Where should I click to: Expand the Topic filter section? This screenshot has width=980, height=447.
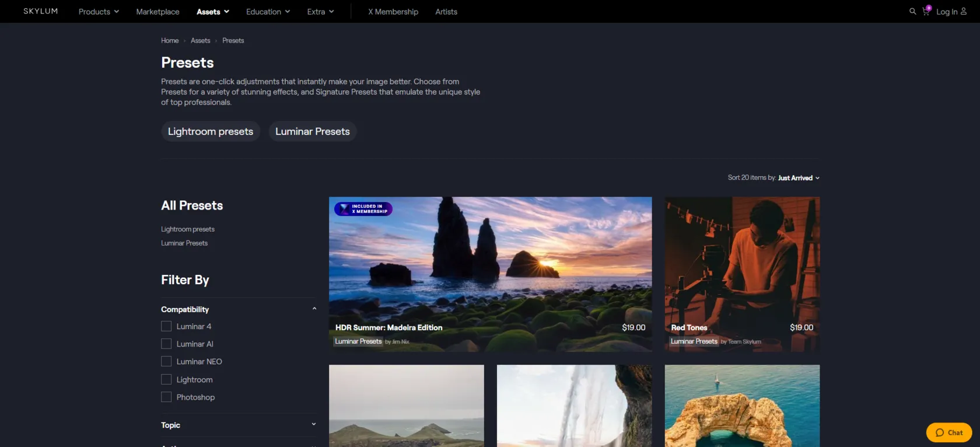click(314, 424)
